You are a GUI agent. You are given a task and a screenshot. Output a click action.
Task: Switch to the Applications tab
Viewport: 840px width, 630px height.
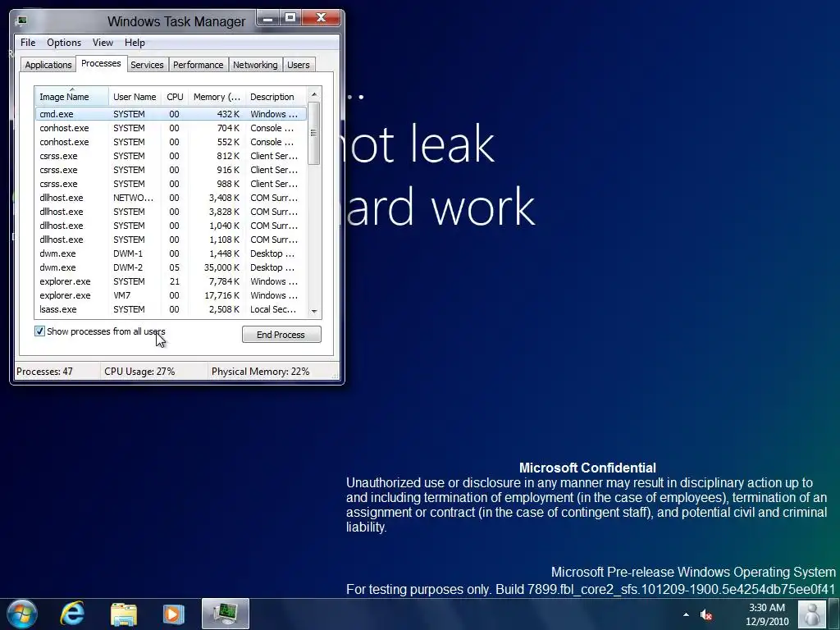(x=48, y=65)
